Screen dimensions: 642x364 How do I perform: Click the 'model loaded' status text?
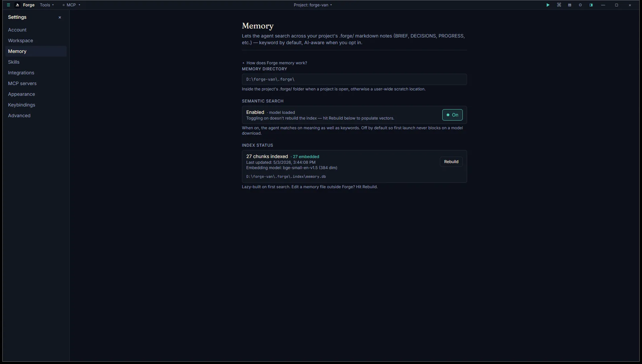282,113
